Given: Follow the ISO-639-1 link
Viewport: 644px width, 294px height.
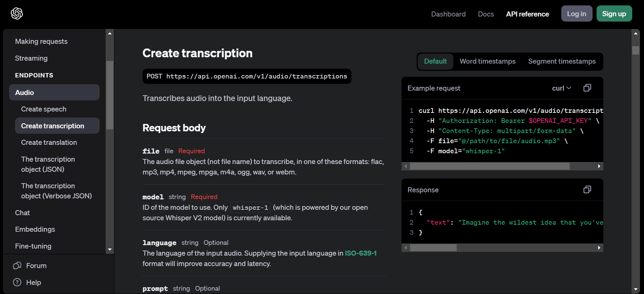Looking at the screenshot, I should [361, 253].
